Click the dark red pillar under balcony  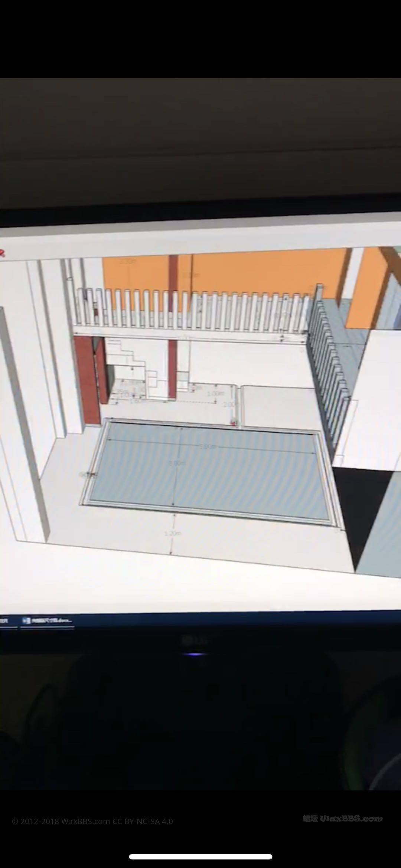pos(172,367)
